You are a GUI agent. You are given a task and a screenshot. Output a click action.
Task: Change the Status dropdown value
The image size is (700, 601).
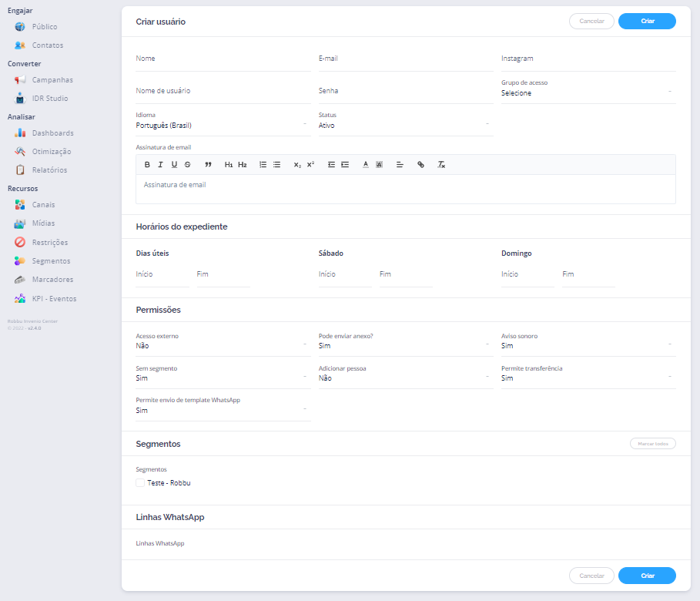click(x=405, y=126)
